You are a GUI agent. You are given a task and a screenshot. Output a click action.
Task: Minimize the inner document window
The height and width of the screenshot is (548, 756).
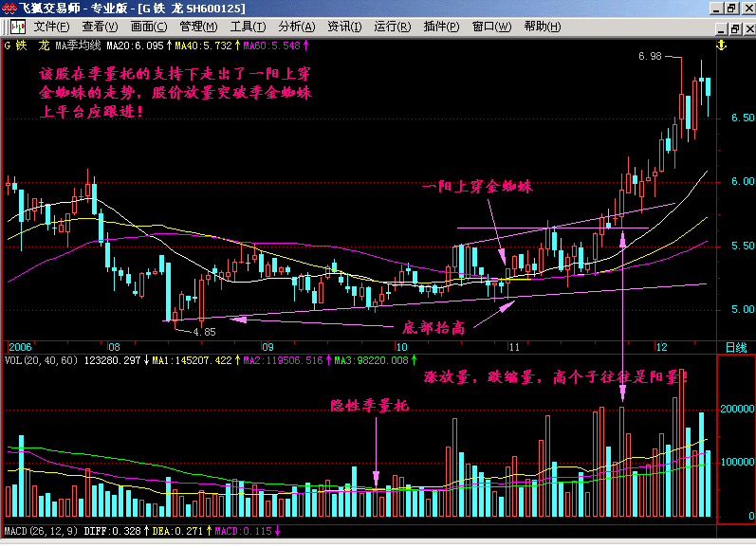tap(722, 29)
